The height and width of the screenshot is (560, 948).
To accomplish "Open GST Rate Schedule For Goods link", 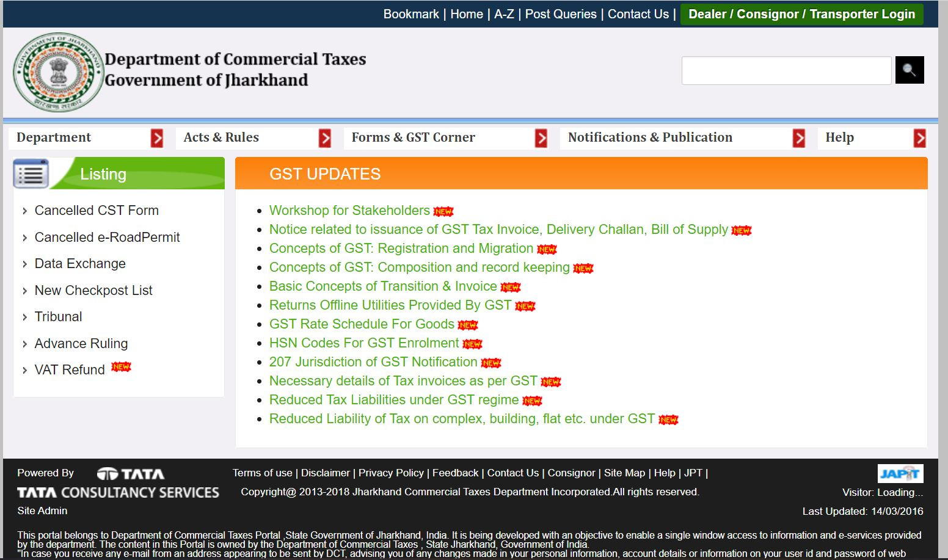I will [362, 324].
